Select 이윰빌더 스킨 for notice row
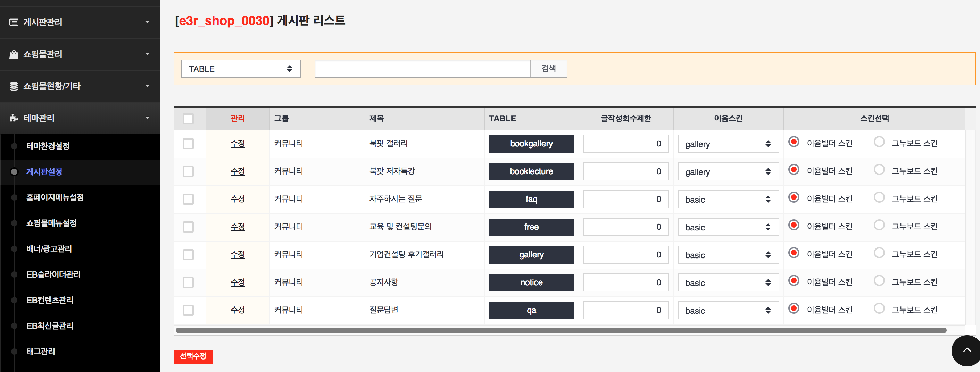The image size is (980, 372). tap(794, 280)
